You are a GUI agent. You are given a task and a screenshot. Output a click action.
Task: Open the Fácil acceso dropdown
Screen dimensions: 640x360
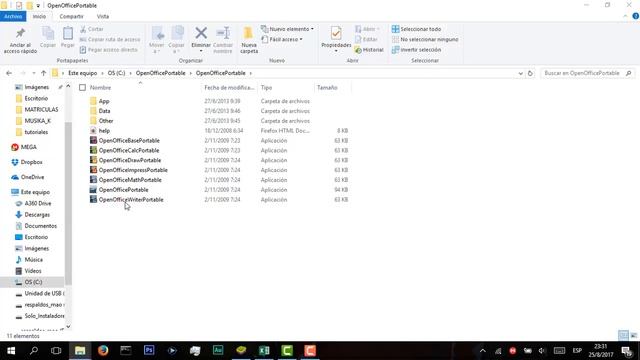point(282,40)
